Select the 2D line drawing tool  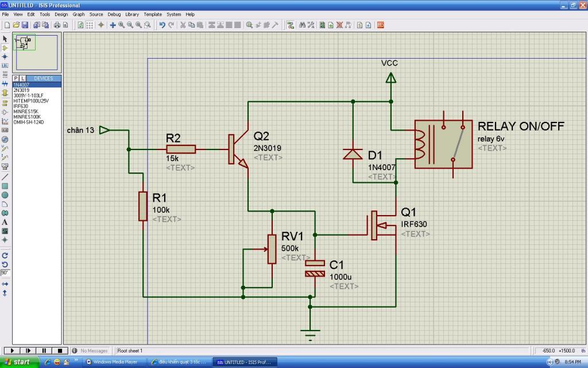coord(5,177)
